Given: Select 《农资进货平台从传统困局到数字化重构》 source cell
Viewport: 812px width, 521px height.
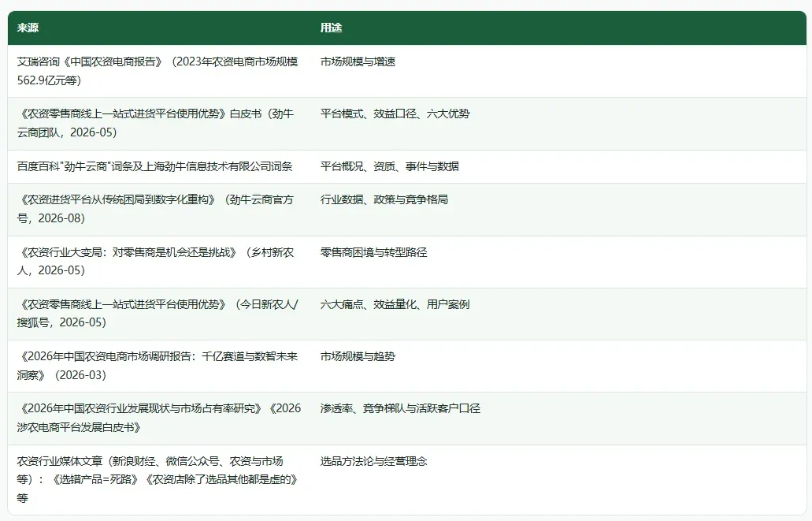Looking at the screenshot, I should (x=160, y=209).
